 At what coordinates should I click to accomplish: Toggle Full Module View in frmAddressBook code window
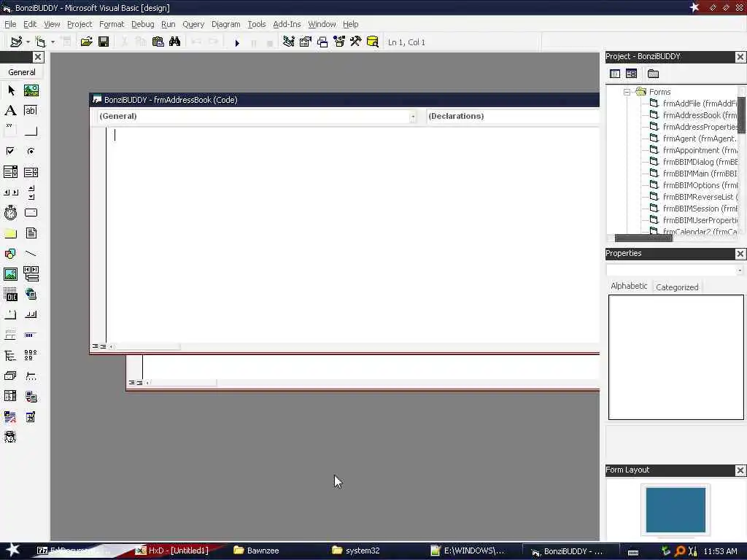[103, 346]
